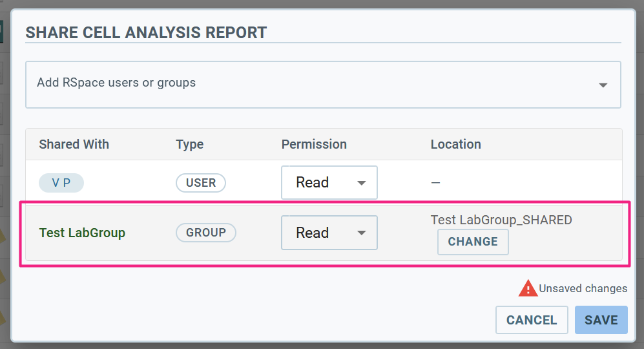This screenshot has width=644, height=349.
Task: Click the GROUP type badge
Action: tap(206, 233)
